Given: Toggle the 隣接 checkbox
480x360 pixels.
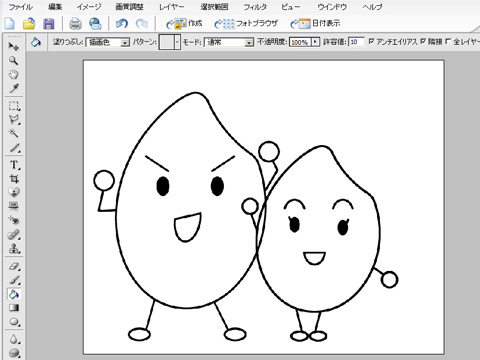Looking at the screenshot, I should coord(423,41).
